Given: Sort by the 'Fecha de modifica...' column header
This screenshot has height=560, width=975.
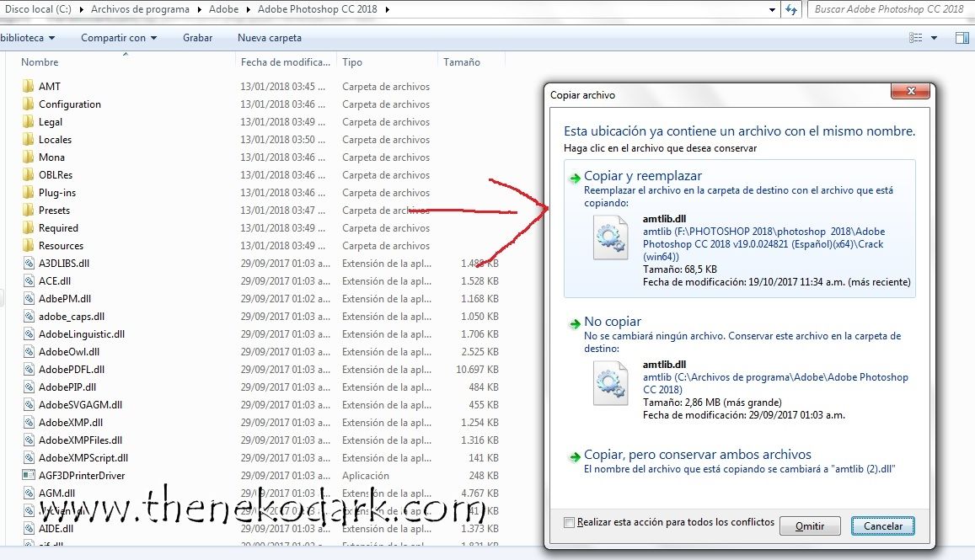Looking at the screenshot, I should click(x=286, y=62).
